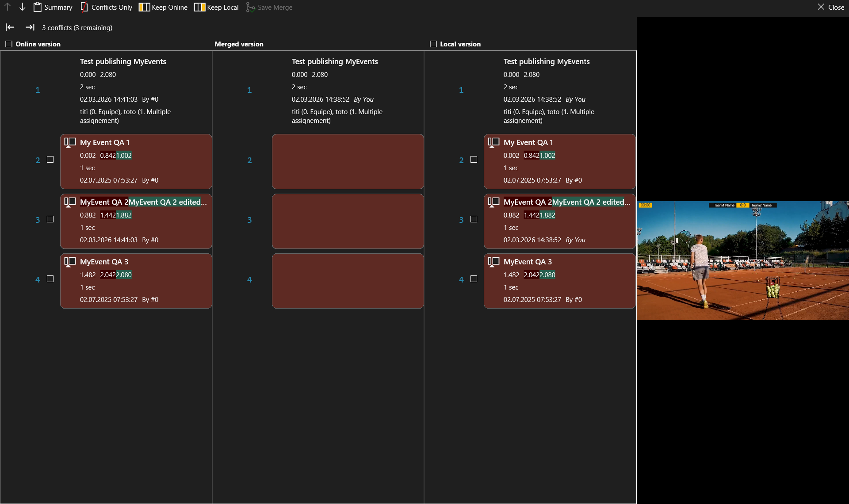Close the merge view
Image resolution: width=849 pixels, height=504 pixels.
[831, 7]
